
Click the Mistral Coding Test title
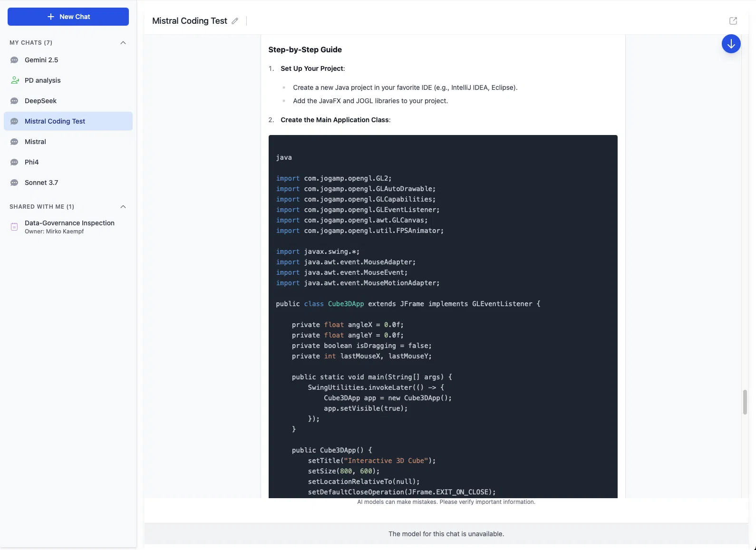(189, 21)
